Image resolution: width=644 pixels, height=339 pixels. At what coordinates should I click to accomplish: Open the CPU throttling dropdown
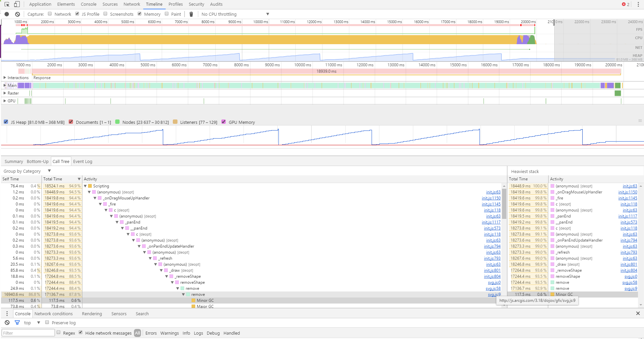[235, 14]
